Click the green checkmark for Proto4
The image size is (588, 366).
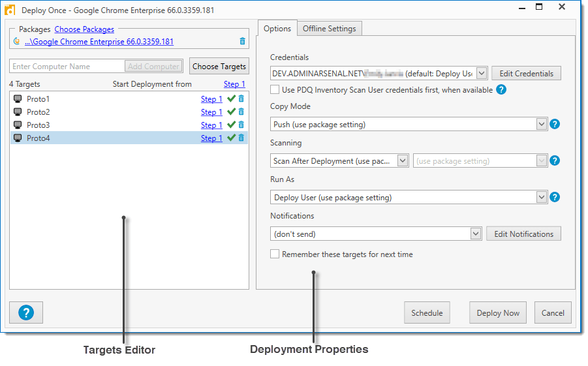(232, 138)
